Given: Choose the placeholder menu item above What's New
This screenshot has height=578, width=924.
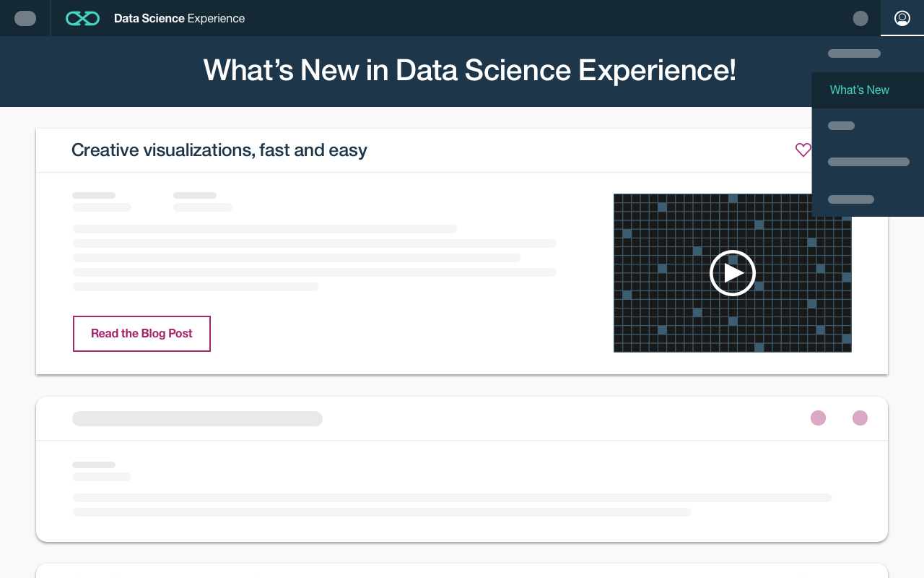Looking at the screenshot, I should (854, 53).
